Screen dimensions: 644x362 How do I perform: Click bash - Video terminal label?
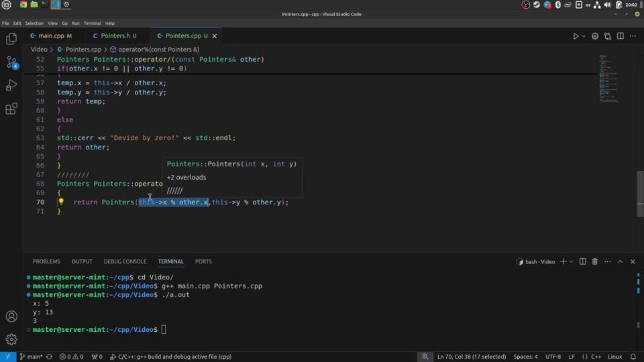535,262
